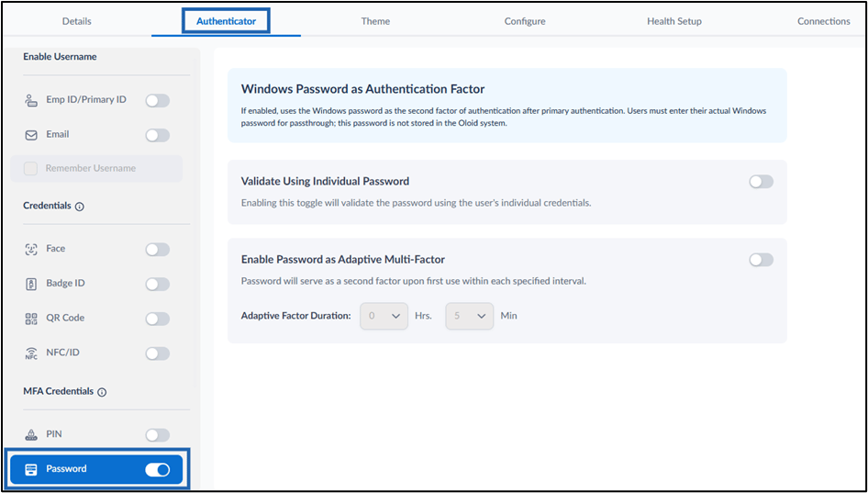Click the Face credential label

[55, 248]
